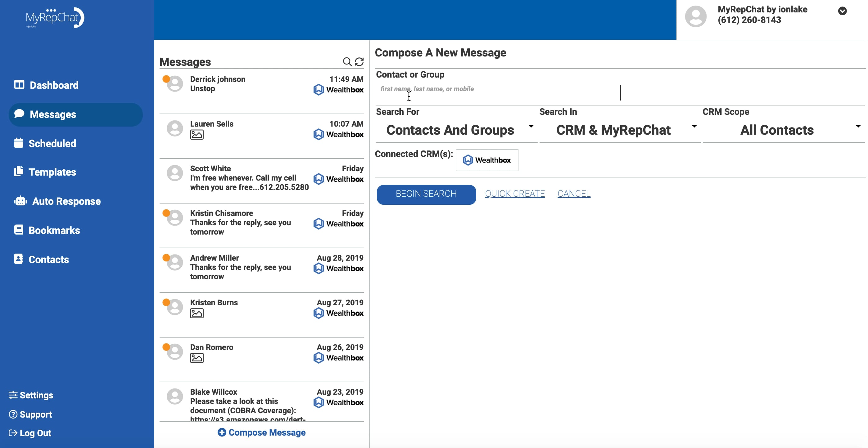Click the Log Out arrow icon

pos(13,433)
